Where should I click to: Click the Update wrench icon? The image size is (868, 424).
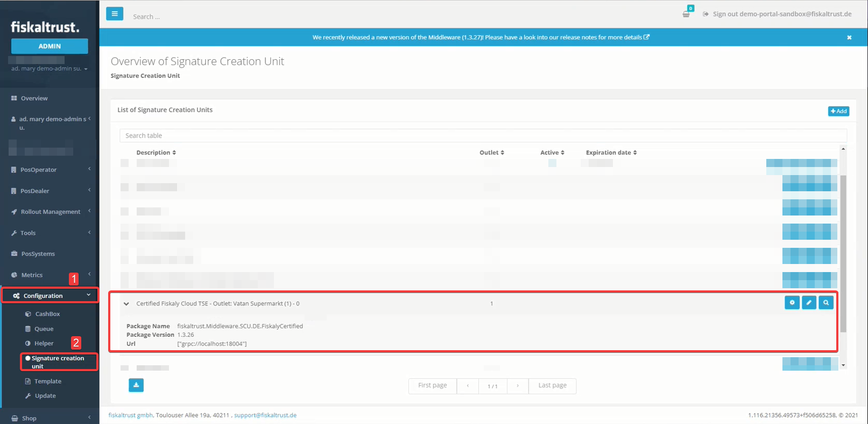pos(28,396)
